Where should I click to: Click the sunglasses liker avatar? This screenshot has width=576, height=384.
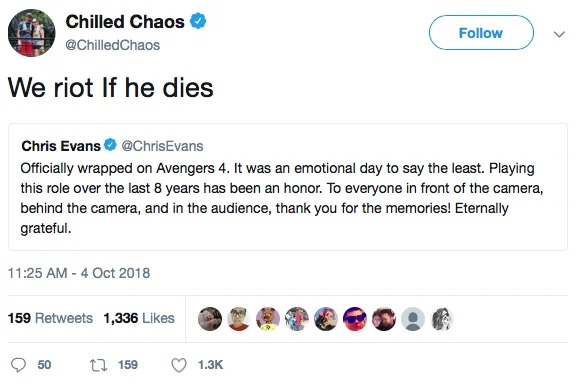(x=355, y=319)
